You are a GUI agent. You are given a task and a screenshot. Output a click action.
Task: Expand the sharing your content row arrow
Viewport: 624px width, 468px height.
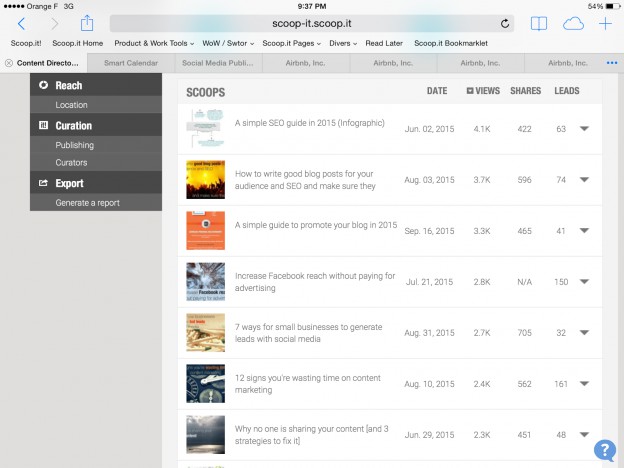point(584,435)
